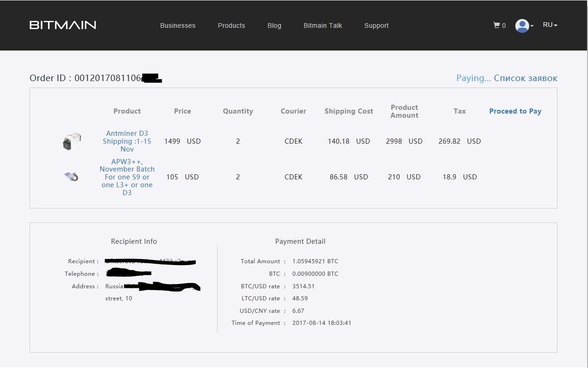Click the Total Amount BTC value
This screenshot has height=368, width=588.
[315, 261]
